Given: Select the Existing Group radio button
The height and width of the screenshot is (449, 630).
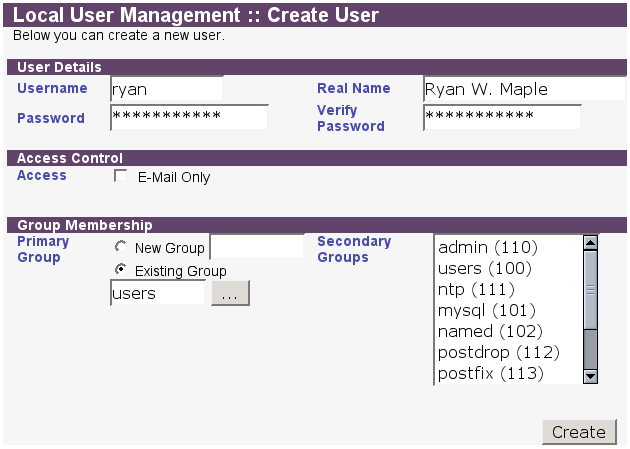Looking at the screenshot, I should click(121, 270).
